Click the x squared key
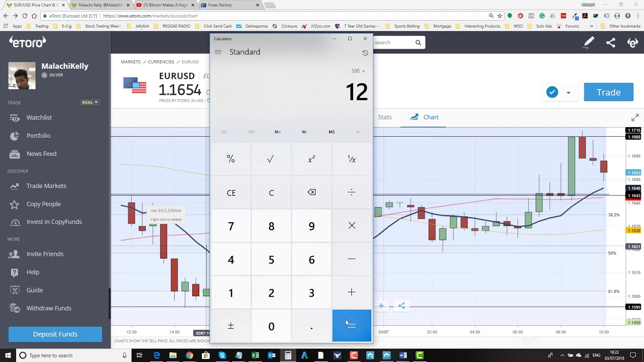 click(x=311, y=159)
